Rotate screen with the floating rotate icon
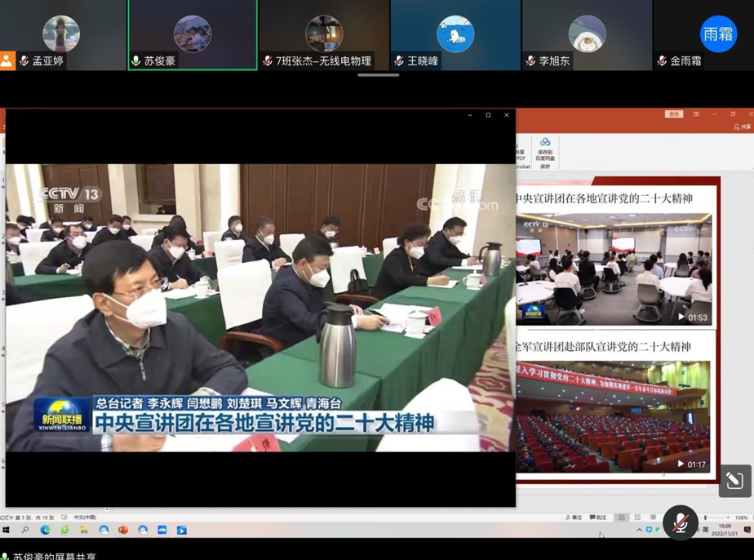Viewport: 754px width, 560px height. [x=734, y=481]
